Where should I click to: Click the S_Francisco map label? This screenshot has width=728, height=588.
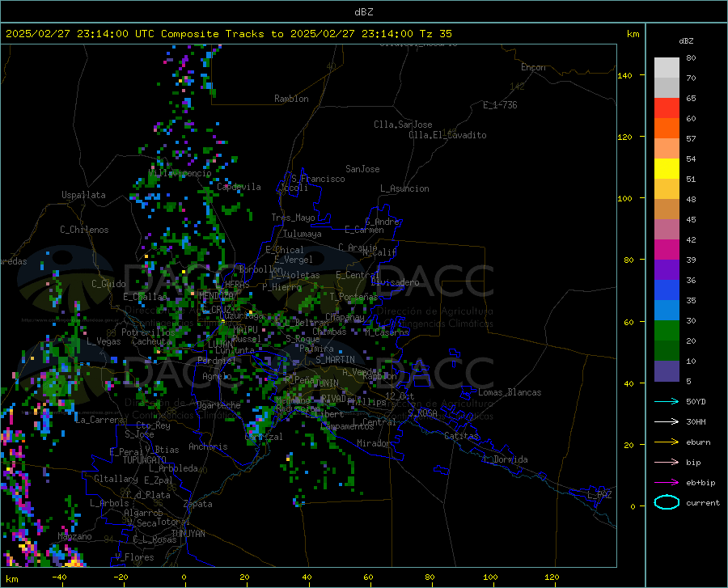[x=318, y=179]
